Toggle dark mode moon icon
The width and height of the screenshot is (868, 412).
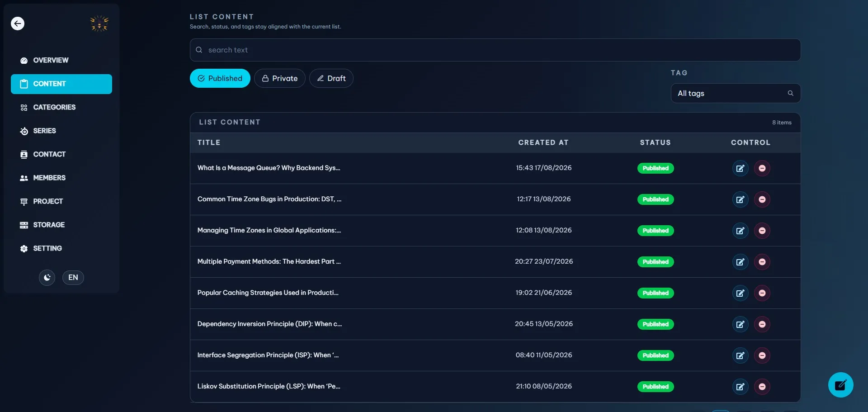(x=47, y=278)
